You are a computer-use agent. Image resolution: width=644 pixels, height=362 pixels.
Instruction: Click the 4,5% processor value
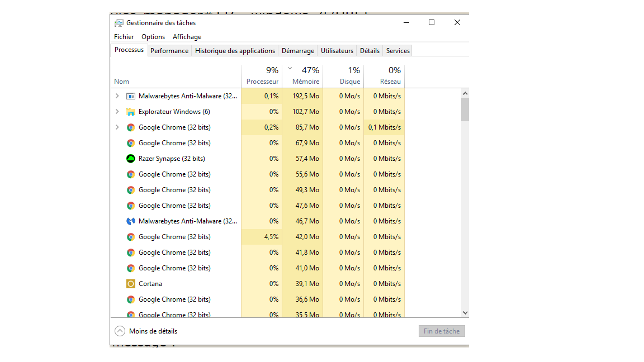[x=271, y=237]
